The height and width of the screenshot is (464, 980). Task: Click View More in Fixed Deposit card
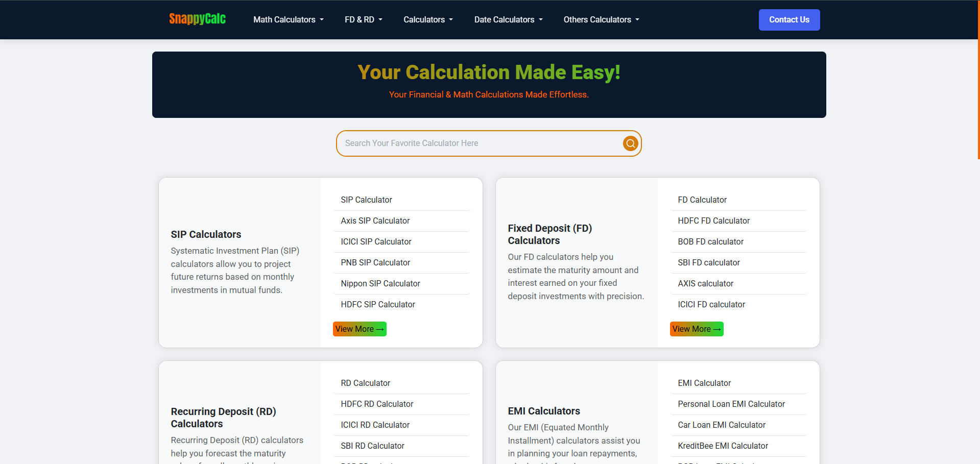[697, 329]
